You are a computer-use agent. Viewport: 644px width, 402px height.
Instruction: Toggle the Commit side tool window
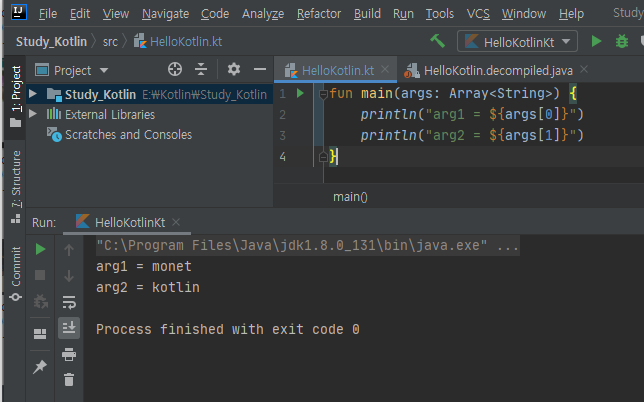pyautogui.click(x=16, y=273)
